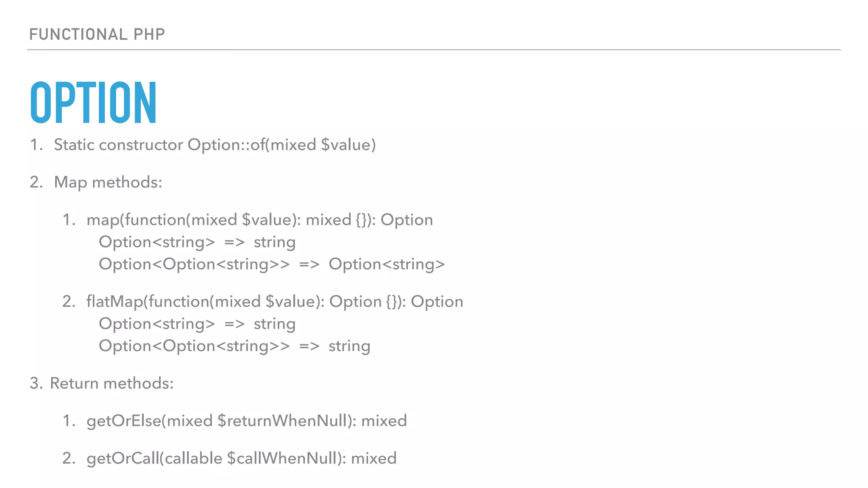Screen dimensions: 868x488
Task: Click the line ending in "=> Option<string>"
Action: point(272,264)
